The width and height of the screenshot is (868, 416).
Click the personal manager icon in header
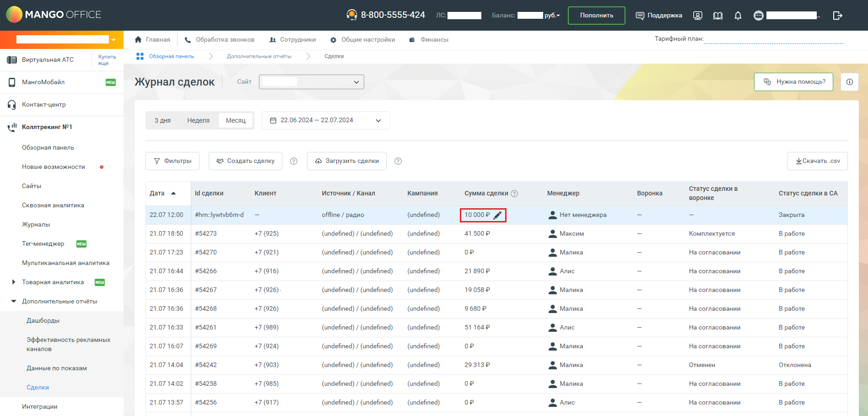coord(698,16)
